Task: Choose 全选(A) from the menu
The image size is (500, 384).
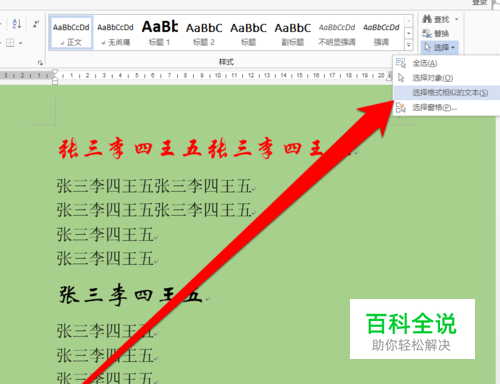Action: click(x=447, y=63)
